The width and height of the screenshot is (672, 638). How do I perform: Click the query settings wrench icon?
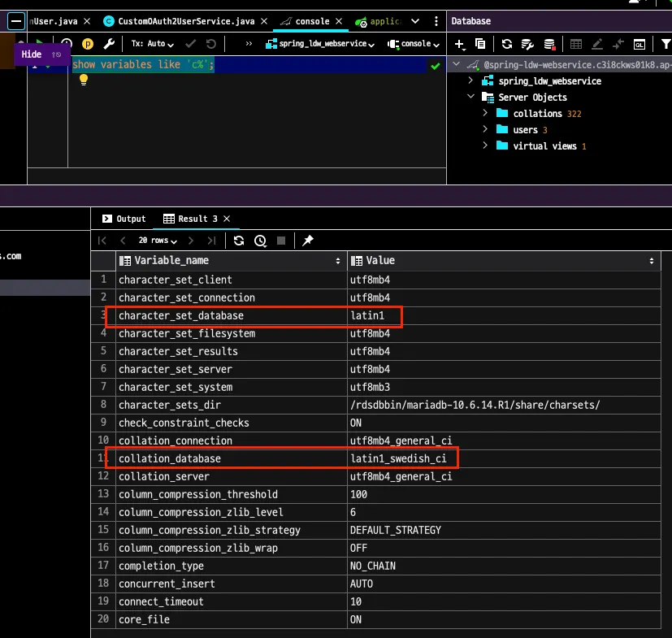pyautogui.click(x=110, y=44)
